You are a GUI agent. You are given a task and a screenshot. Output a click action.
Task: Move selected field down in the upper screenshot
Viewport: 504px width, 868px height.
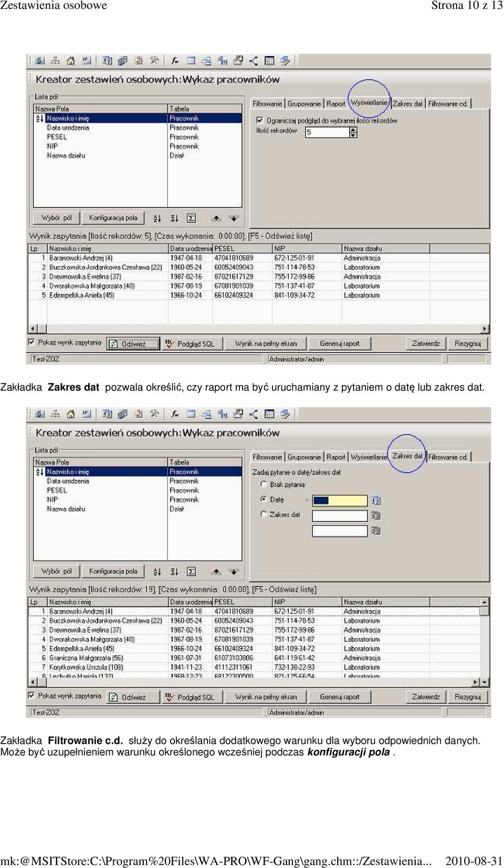[234, 218]
